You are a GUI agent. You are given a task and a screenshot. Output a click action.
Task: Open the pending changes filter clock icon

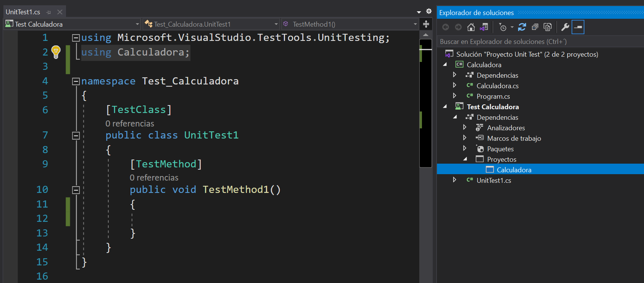coord(503,27)
